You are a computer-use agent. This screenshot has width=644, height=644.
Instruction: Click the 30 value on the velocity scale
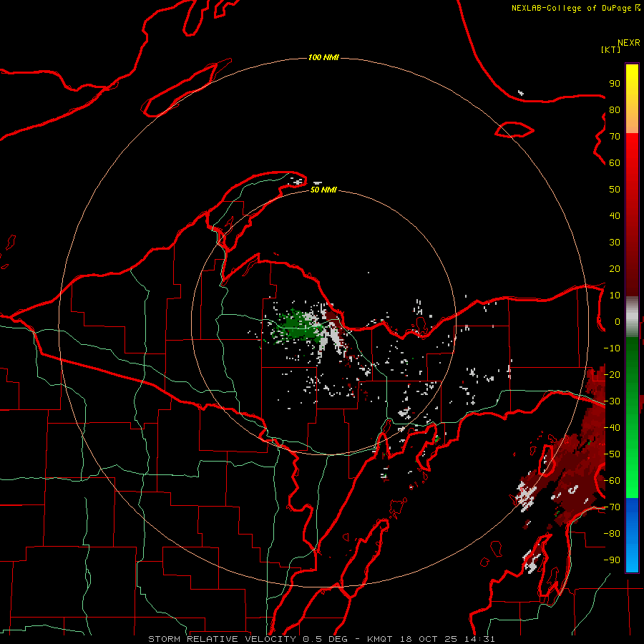click(x=615, y=243)
